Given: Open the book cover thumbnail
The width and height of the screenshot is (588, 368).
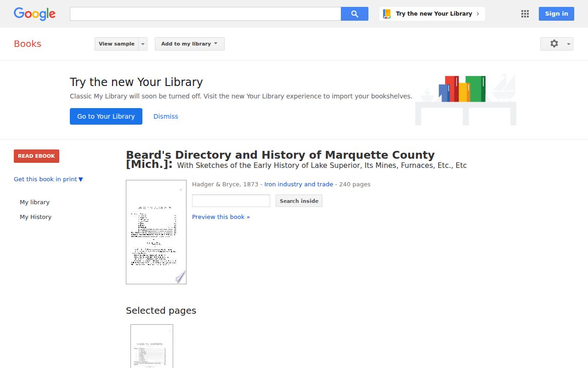Looking at the screenshot, I should (x=156, y=232).
